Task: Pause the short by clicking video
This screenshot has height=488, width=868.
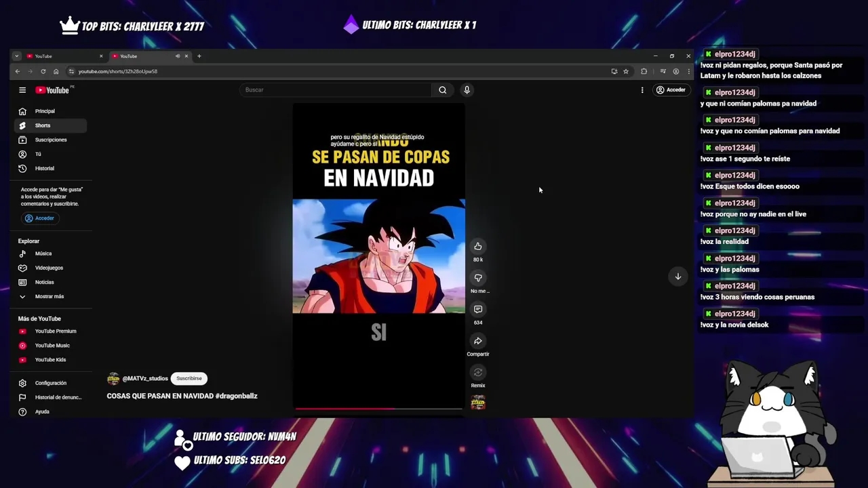Action: coord(378,256)
